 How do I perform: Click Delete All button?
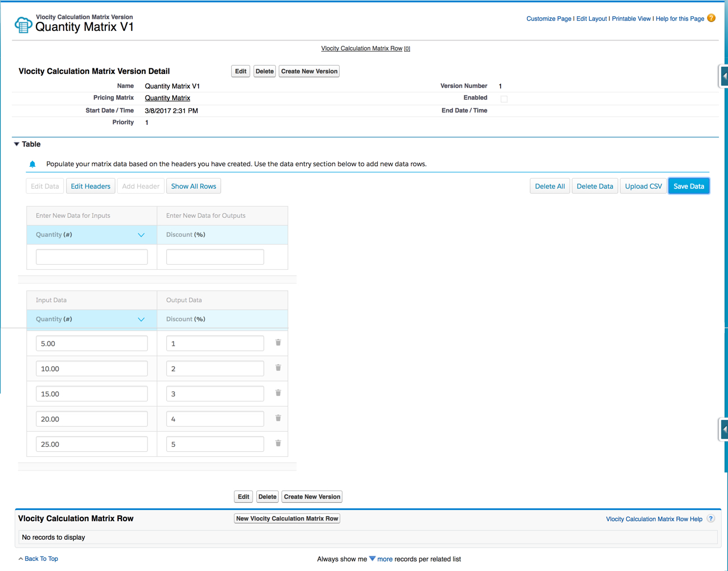[550, 186]
